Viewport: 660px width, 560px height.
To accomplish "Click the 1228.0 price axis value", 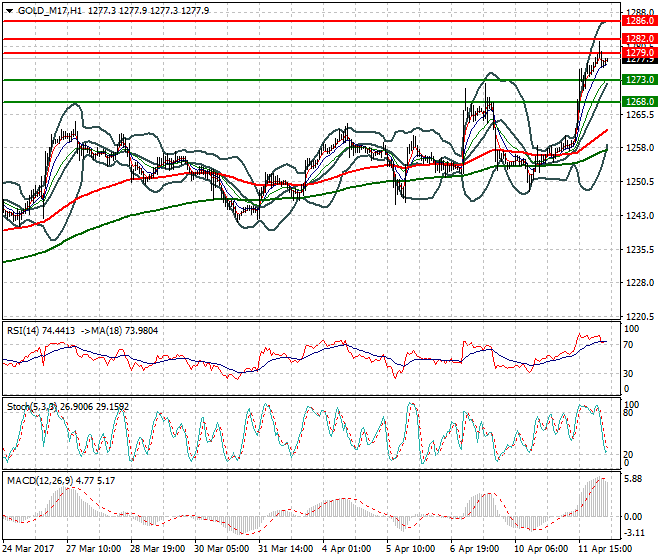I will point(640,283).
